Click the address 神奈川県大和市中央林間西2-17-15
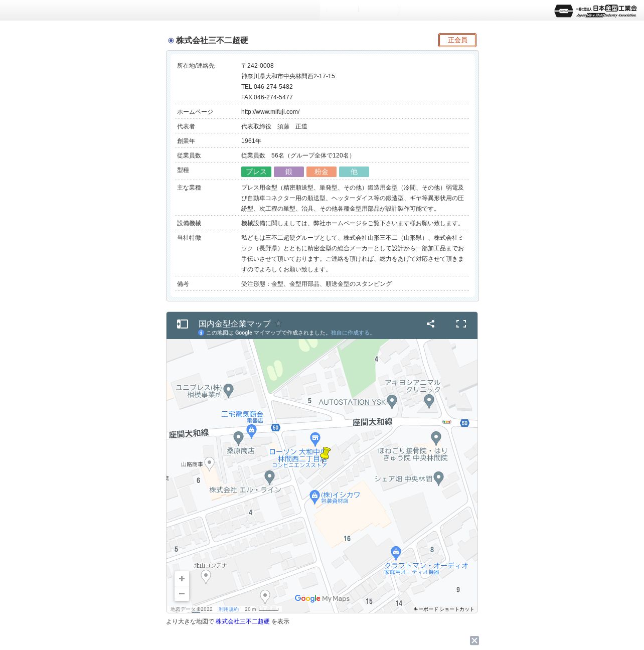 [288, 76]
